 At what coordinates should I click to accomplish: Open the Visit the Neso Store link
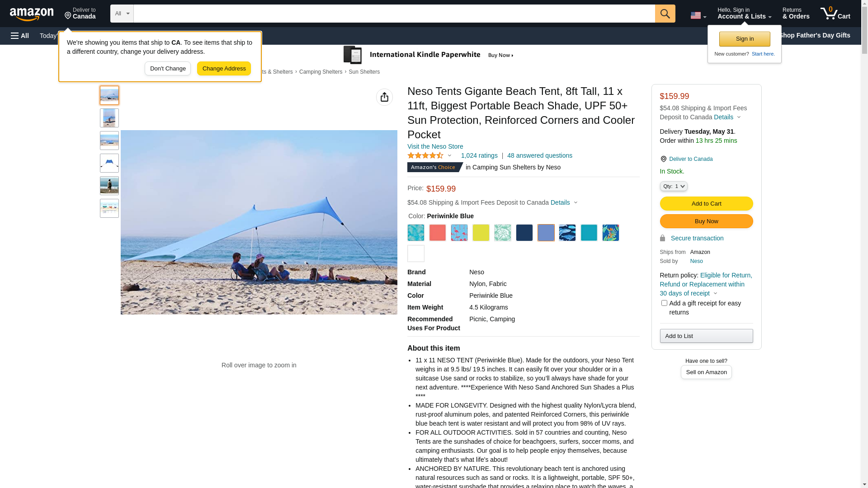click(435, 146)
